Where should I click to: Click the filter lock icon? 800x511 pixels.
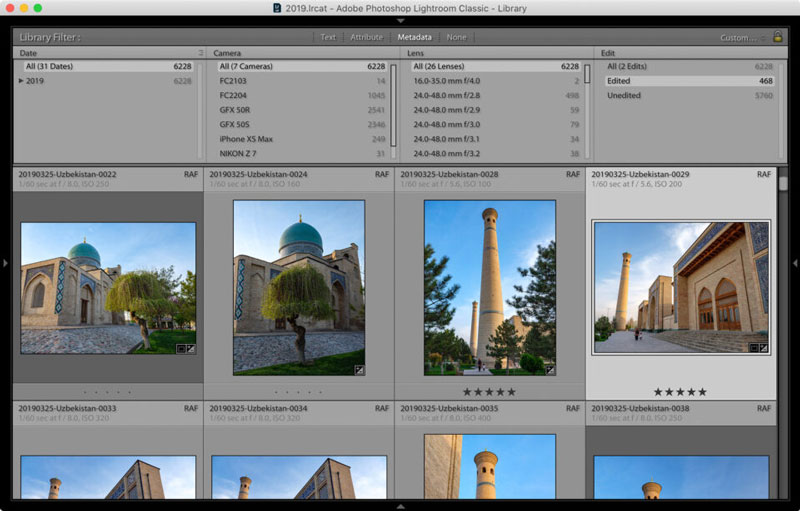(778, 37)
